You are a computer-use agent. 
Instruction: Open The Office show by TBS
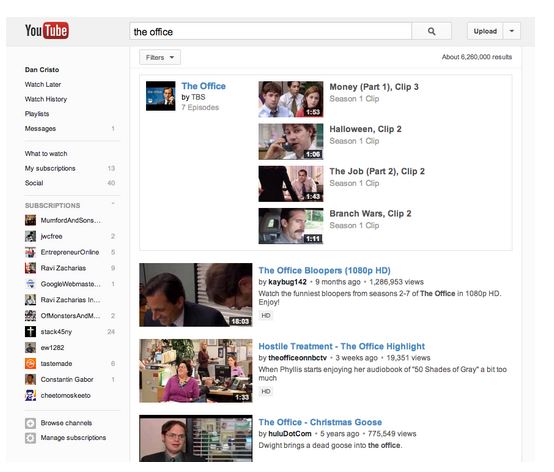pos(204,86)
